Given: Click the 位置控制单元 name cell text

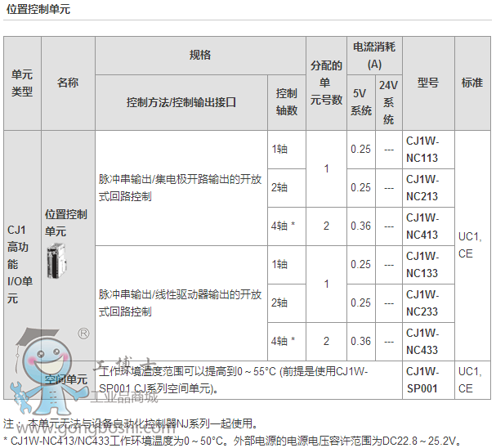Looking at the screenshot, I should [66, 222].
